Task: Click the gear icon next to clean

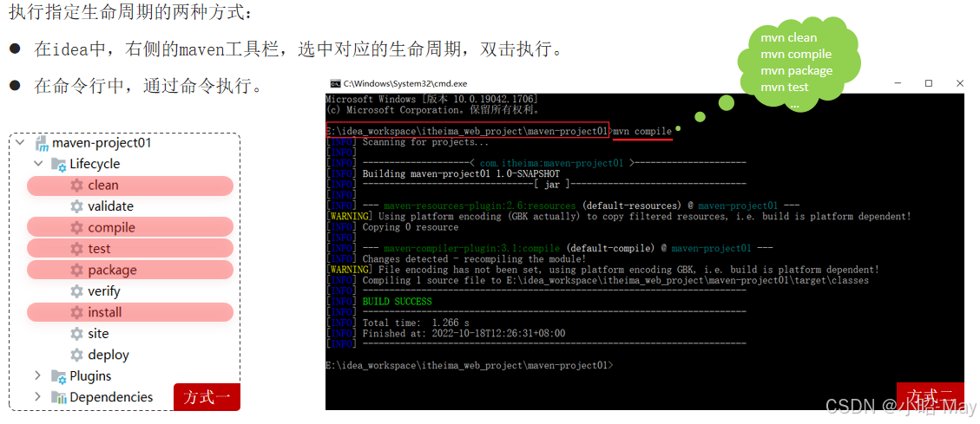Action: (77, 186)
